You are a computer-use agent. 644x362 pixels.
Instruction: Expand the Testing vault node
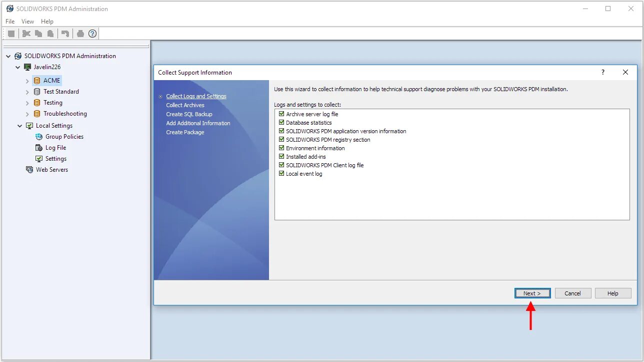pyautogui.click(x=27, y=103)
